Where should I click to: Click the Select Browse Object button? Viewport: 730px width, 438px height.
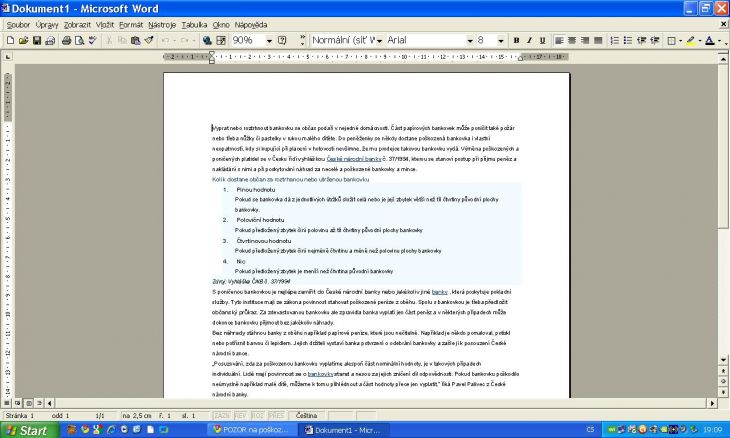click(723, 381)
